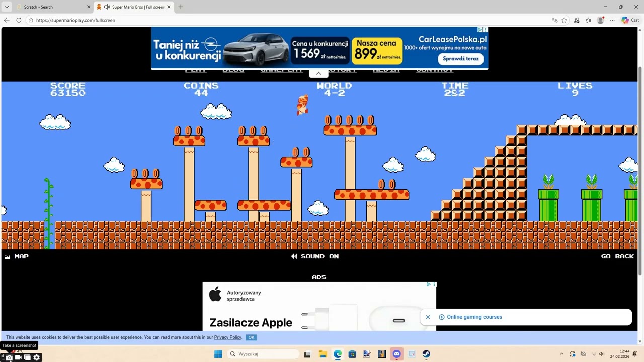This screenshot has width=644, height=362.
Task: Switch to the Super Mario Bros tab
Action: [x=133, y=7]
